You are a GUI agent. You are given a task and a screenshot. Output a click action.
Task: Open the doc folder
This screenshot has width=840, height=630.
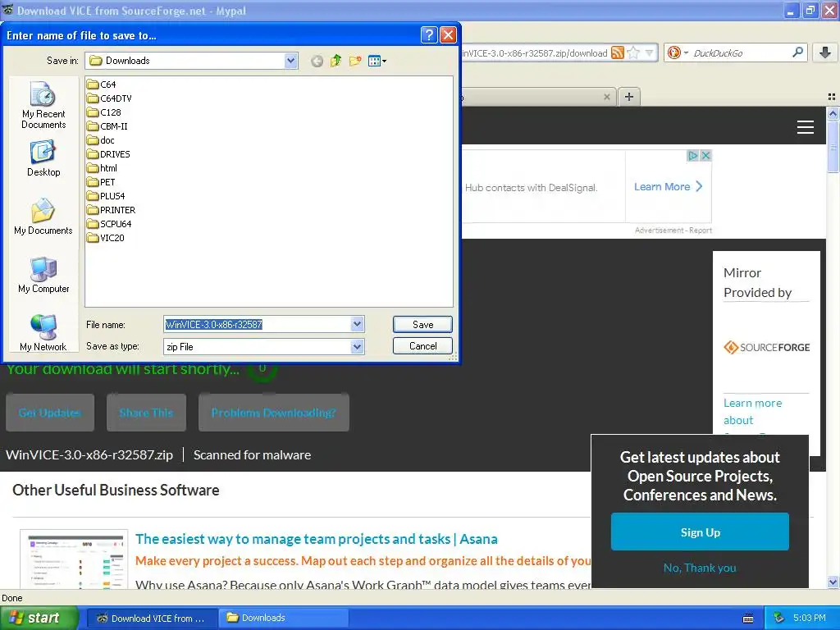(x=101, y=140)
